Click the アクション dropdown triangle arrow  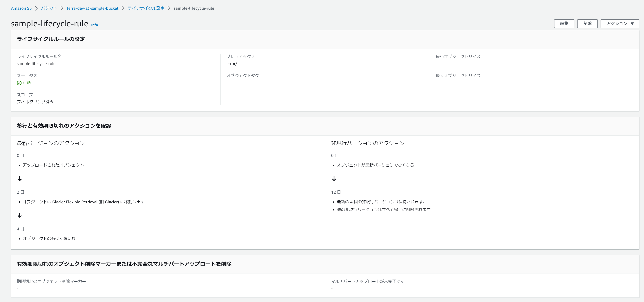coord(632,24)
